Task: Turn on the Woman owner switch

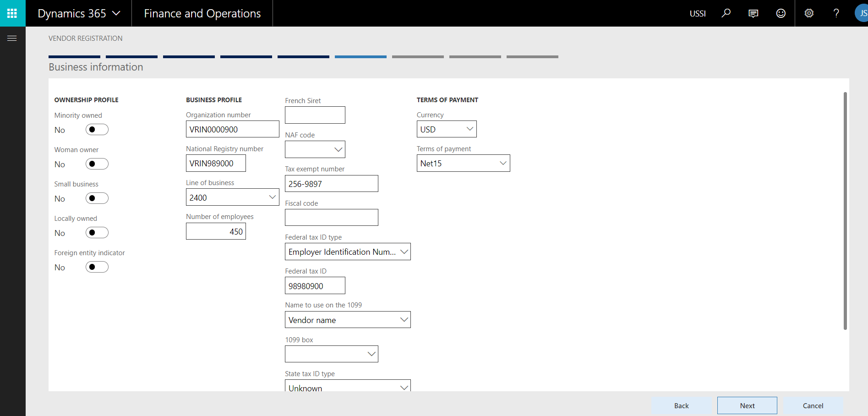Action: (x=97, y=164)
